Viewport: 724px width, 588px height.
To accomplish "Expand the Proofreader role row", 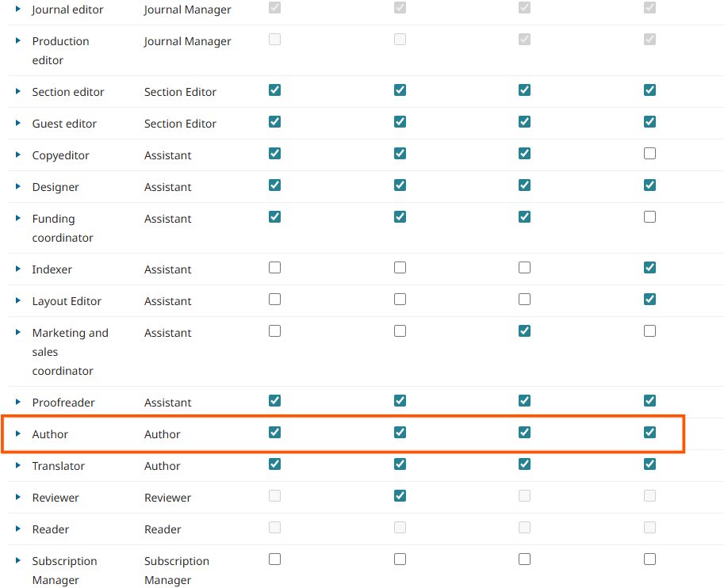I will pyautogui.click(x=18, y=402).
